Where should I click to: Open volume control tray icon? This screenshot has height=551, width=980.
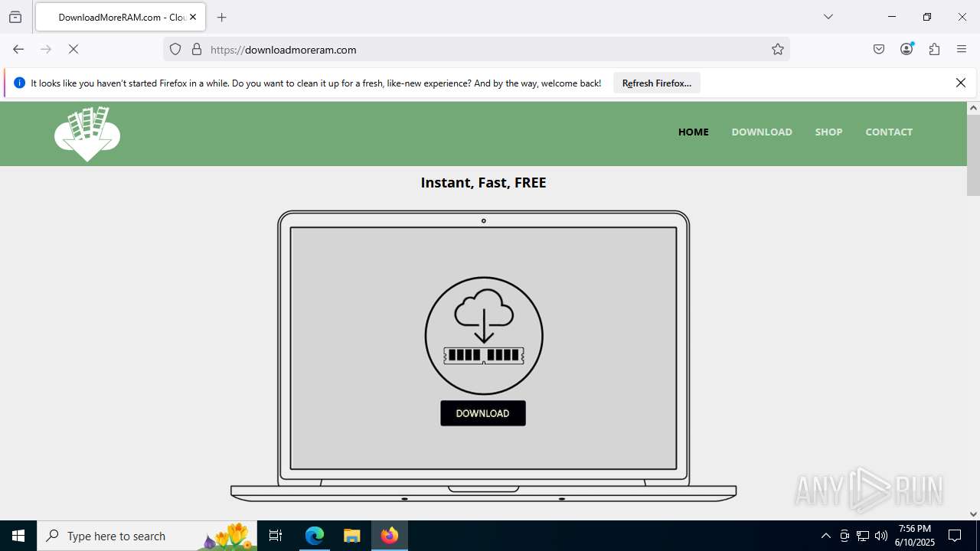[x=881, y=536]
